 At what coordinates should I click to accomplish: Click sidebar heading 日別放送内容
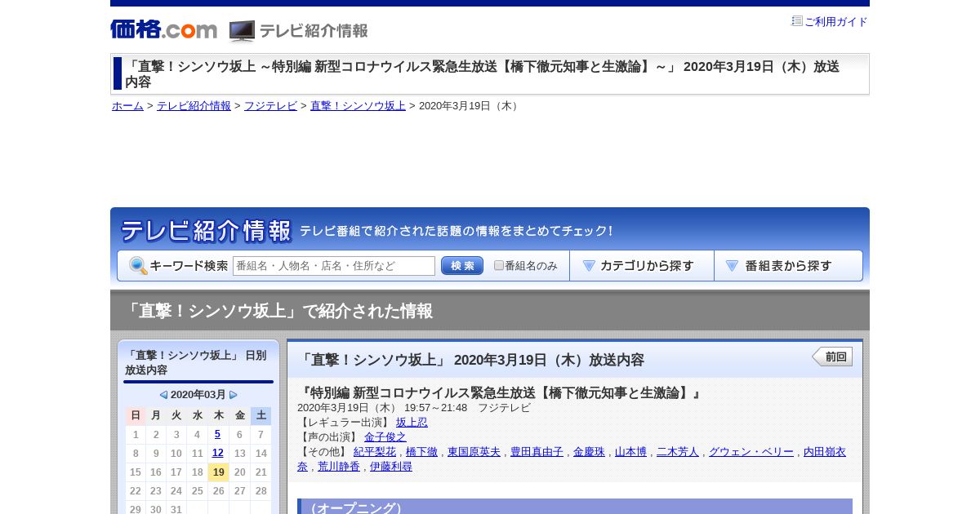(195, 363)
